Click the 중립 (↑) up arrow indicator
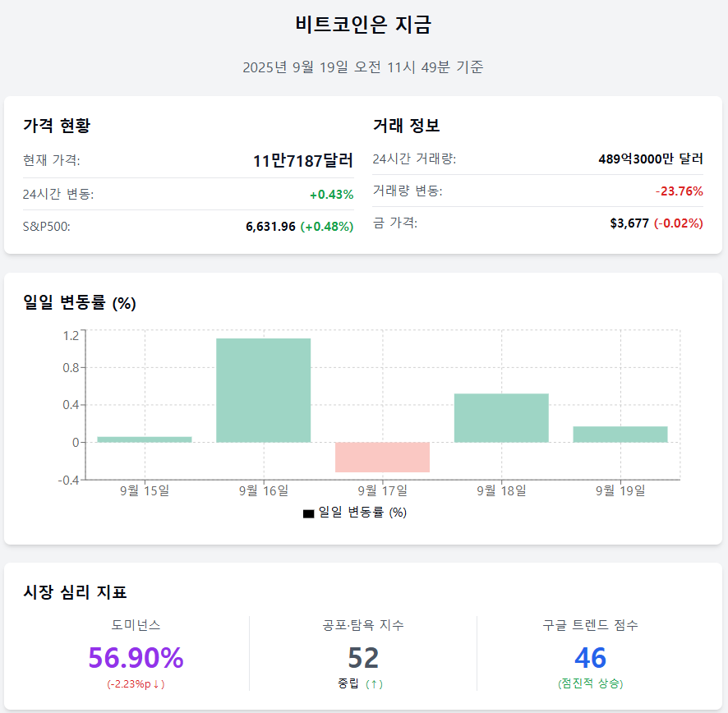 [x=374, y=684]
